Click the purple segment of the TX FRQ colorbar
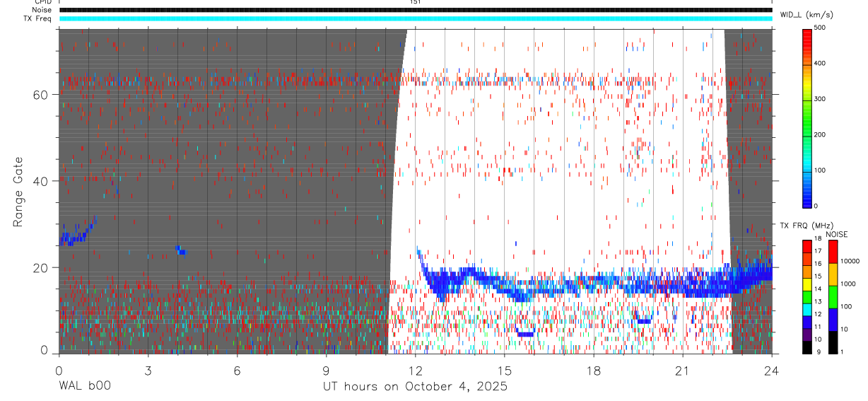The width and height of the screenshot is (868, 401). pyautogui.click(x=807, y=334)
